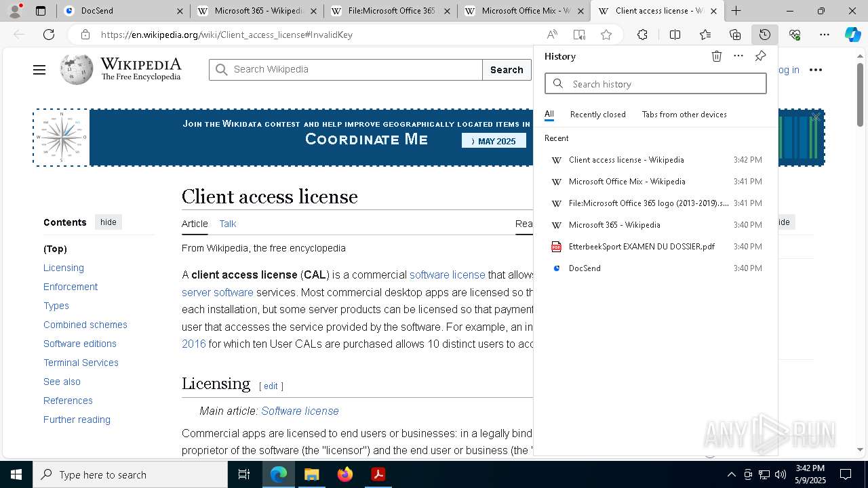Open Edge Settings and more ellipsis
868x488 pixels.
click(825, 35)
